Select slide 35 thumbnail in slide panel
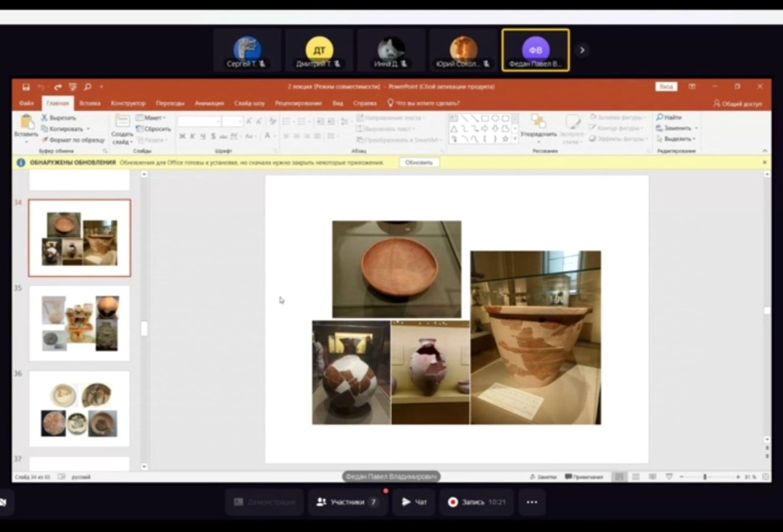The height and width of the screenshot is (532, 783). [x=79, y=323]
